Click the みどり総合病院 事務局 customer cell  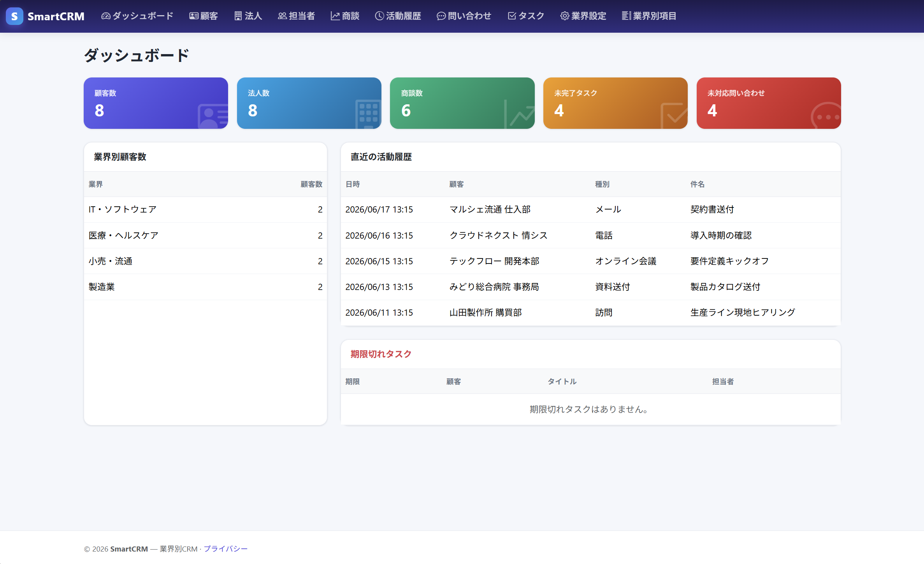pos(494,287)
